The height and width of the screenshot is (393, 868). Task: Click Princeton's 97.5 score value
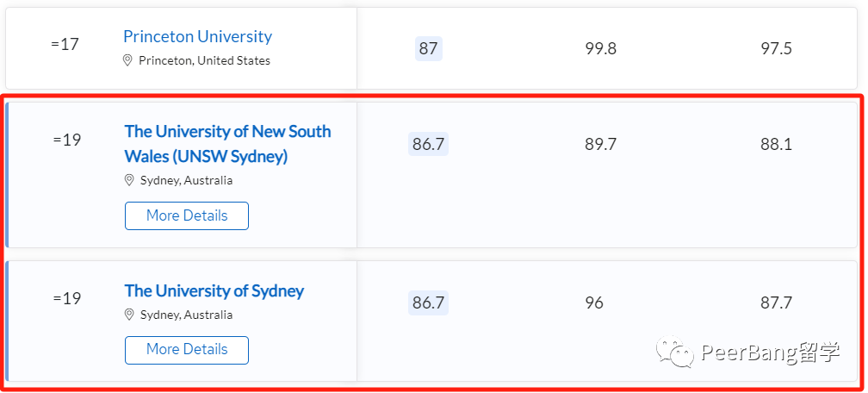coord(776,49)
